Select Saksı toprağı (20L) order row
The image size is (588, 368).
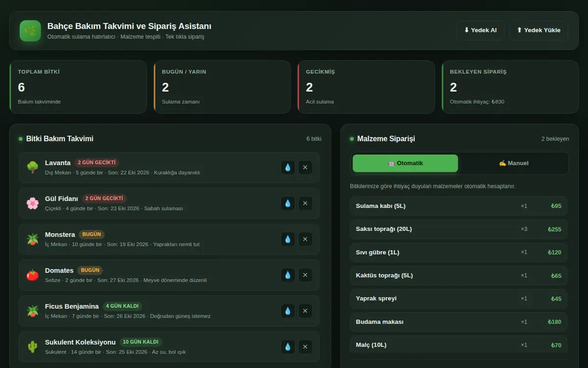click(459, 229)
